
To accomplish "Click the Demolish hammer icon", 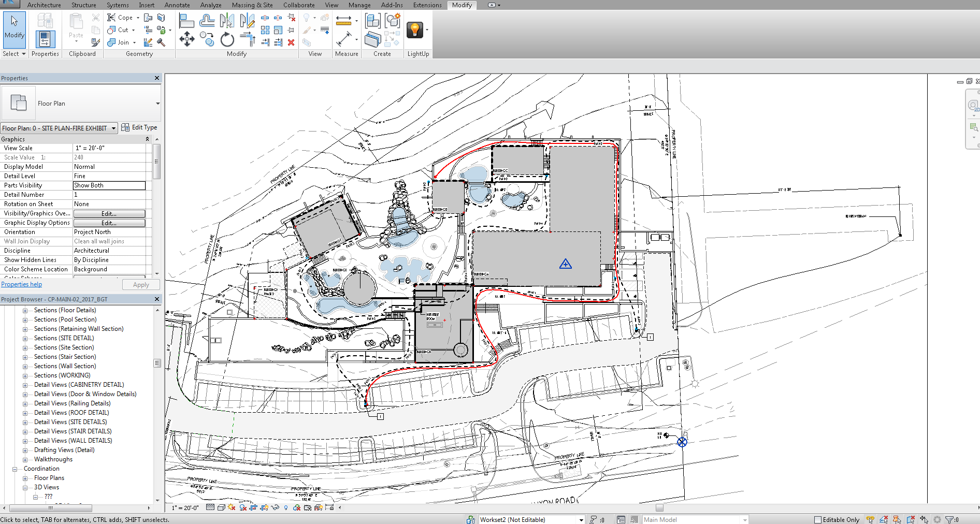I will 161,42.
